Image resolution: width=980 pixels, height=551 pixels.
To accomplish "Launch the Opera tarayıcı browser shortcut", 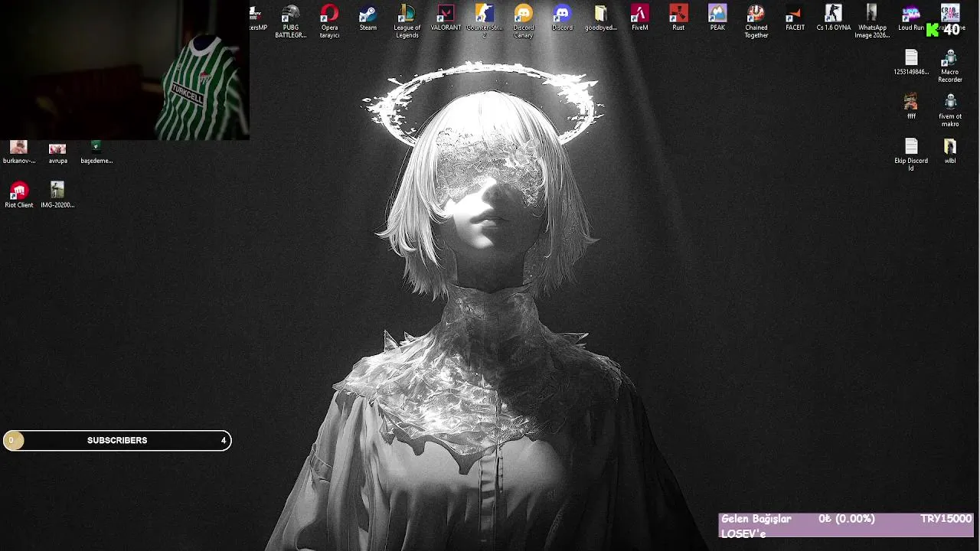I will pyautogui.click(x=329, y=21).
